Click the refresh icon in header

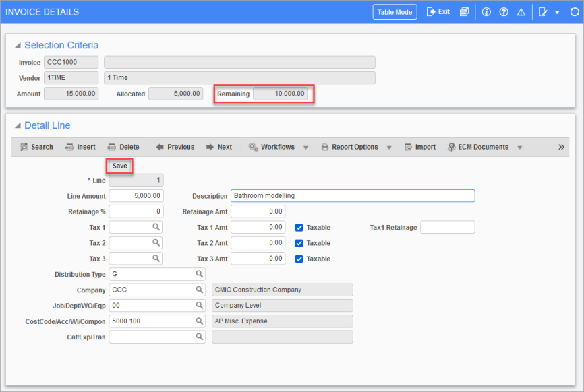click(575, 12)
